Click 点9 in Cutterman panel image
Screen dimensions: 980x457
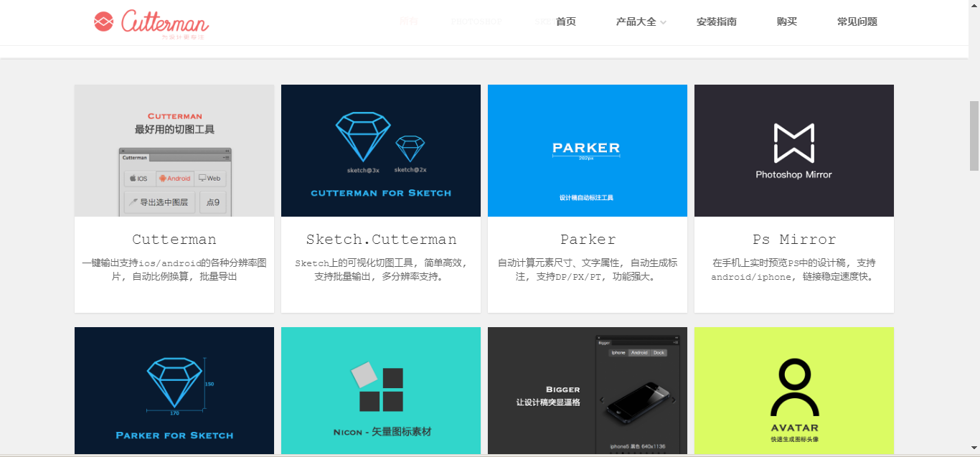pyautogui.click(x=213, y=202)
